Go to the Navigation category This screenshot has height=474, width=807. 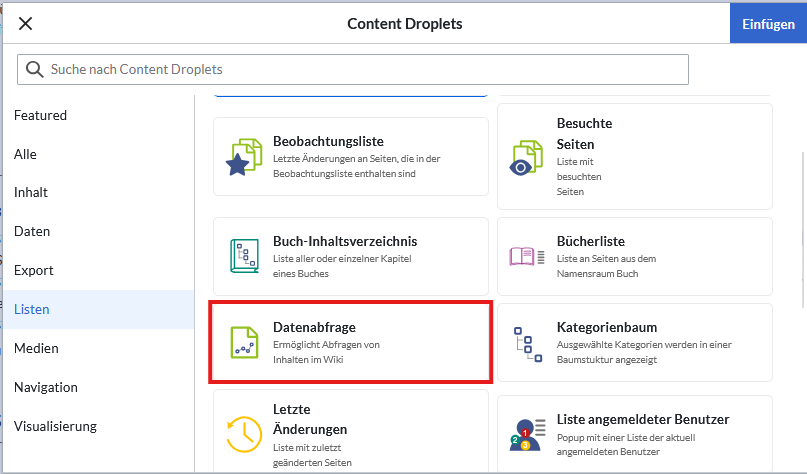pos(46,387)
